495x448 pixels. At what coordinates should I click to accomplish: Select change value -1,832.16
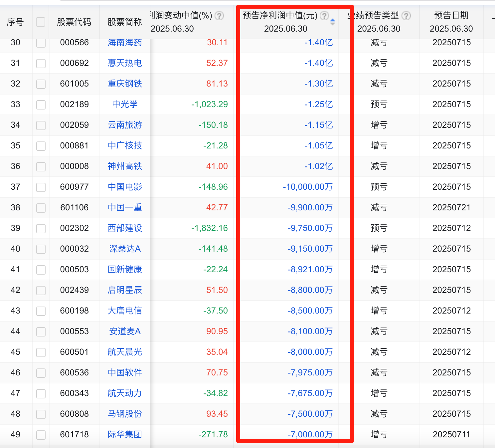click(210, 228)
